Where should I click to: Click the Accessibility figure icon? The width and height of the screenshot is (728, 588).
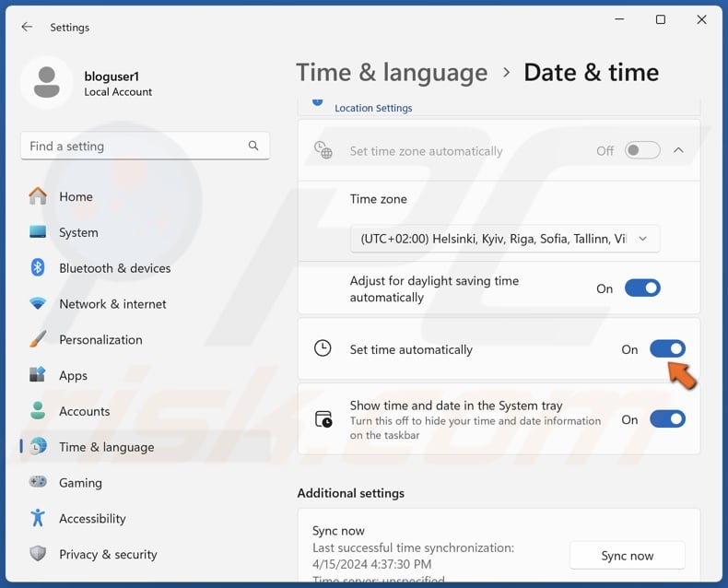click(x=38, y=518)
